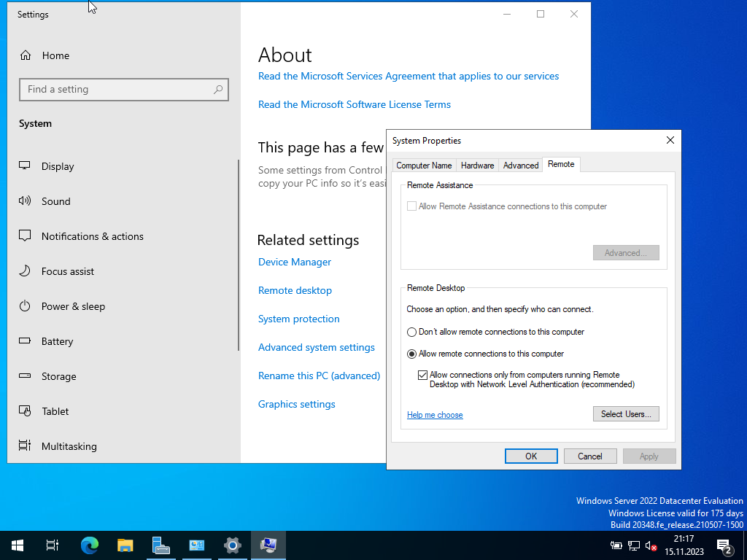Open the System protection link
Viewport: 747px width, 560px height.
298,319
